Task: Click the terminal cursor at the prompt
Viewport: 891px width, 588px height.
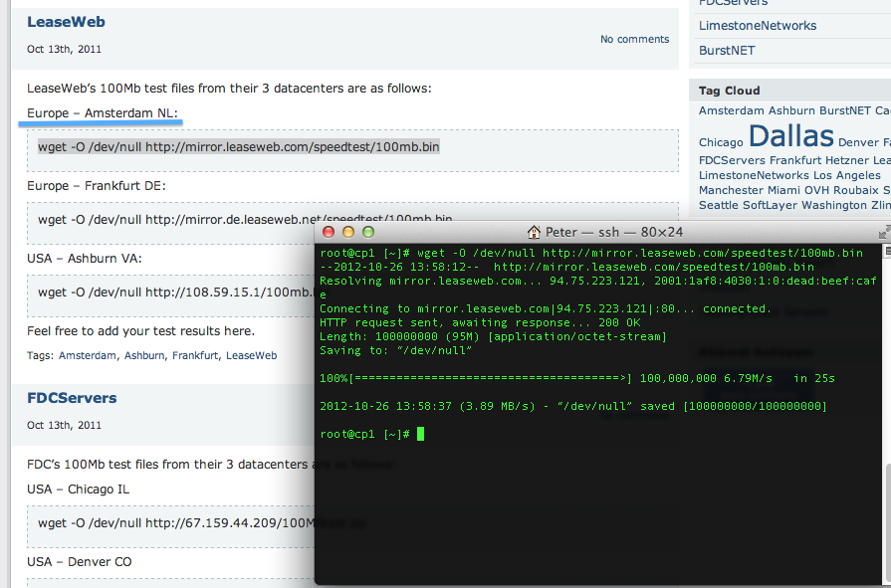Action: (x=420, y=434)
